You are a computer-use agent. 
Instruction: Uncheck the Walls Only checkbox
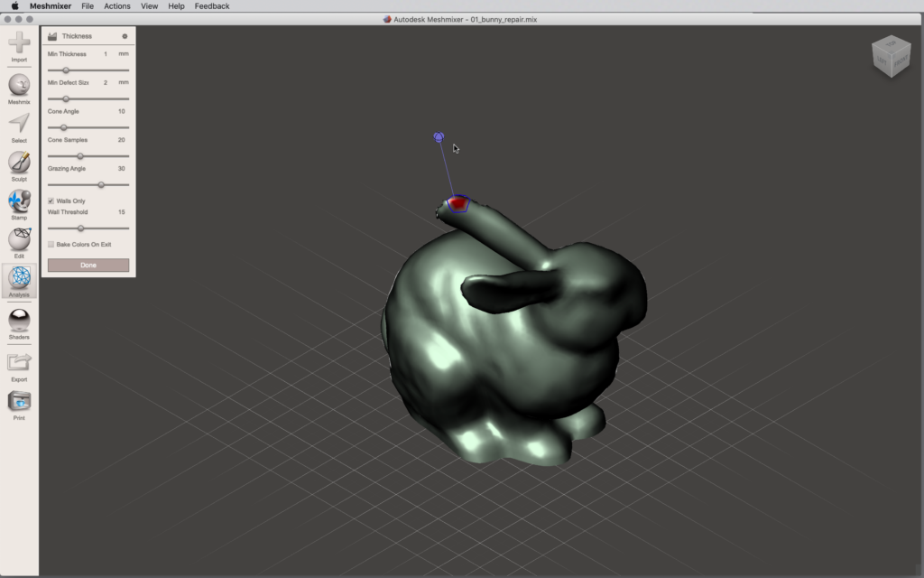51,200
